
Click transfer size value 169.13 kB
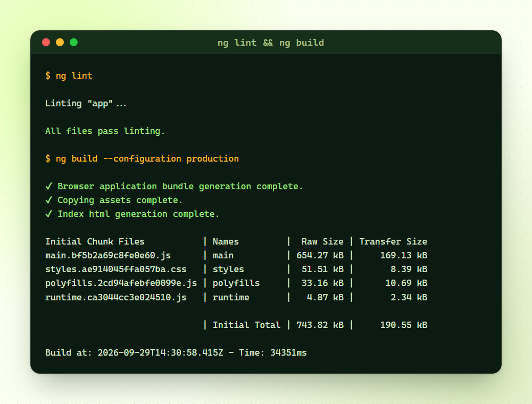pyautogui.click(x=404, y=256)
